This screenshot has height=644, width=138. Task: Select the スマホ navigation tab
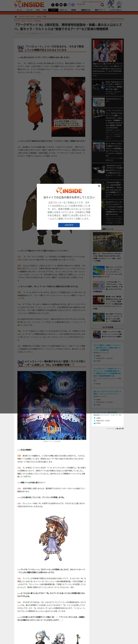point(53,10)
